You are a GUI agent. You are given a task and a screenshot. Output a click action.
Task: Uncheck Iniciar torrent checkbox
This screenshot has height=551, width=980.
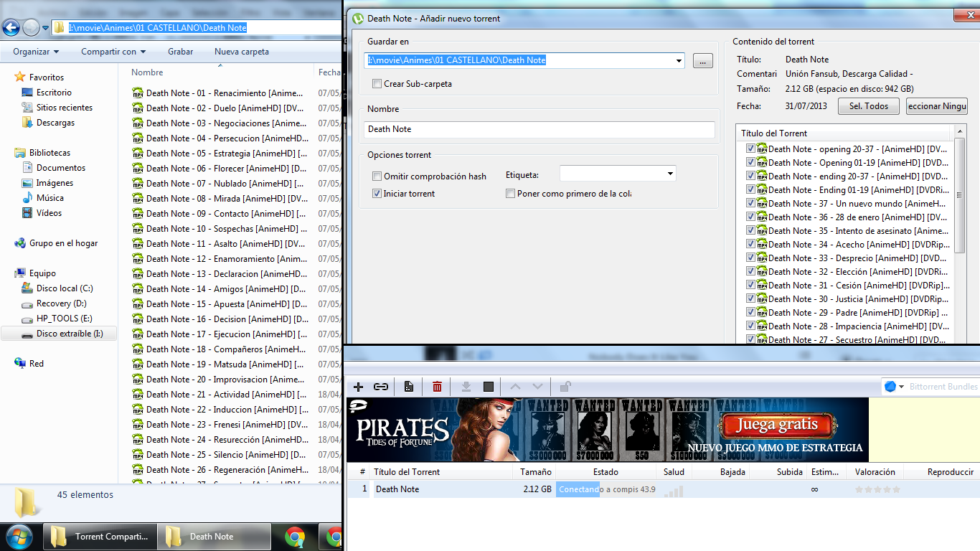tap(377, 193)
